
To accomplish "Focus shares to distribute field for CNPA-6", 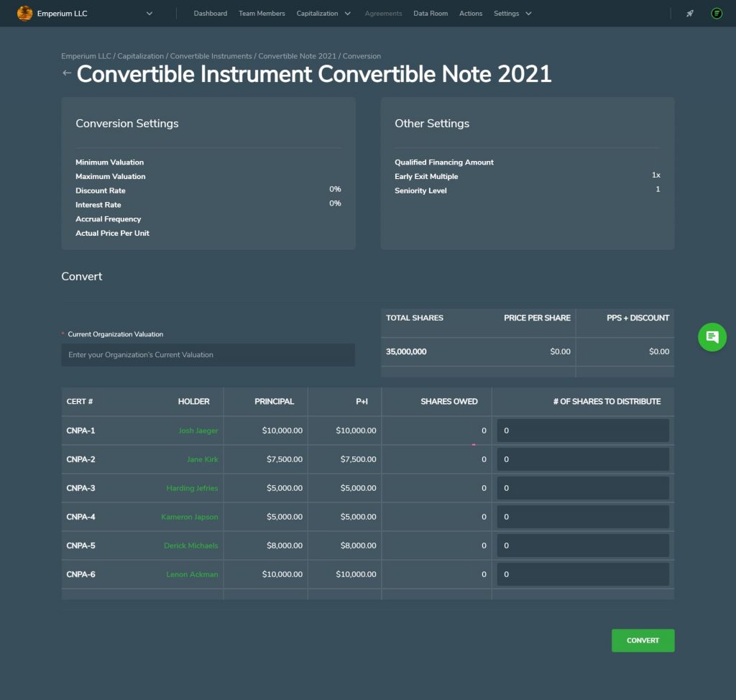I will (x=583, y=574).
